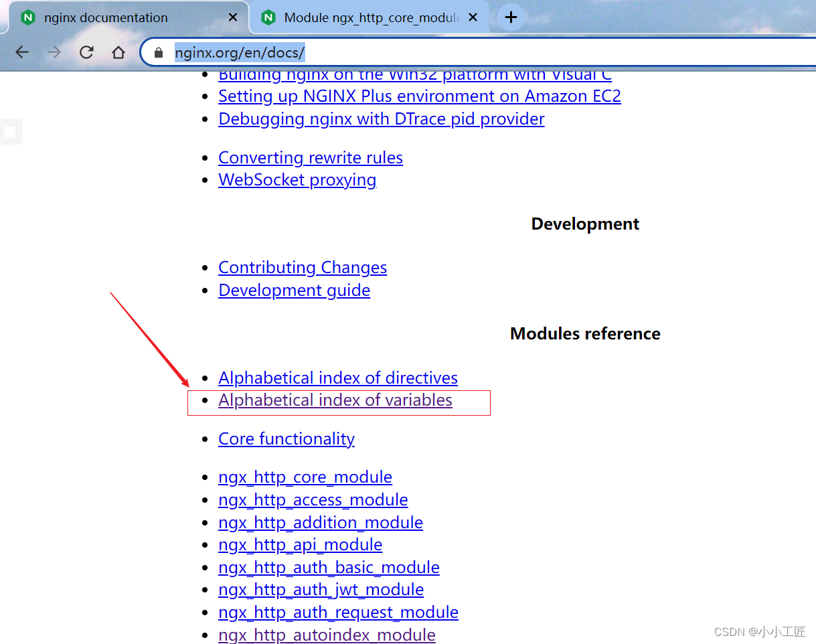Open the 'WebSocket proxying' link
Screen dimensions: 816x644
(x=297, y=180)
